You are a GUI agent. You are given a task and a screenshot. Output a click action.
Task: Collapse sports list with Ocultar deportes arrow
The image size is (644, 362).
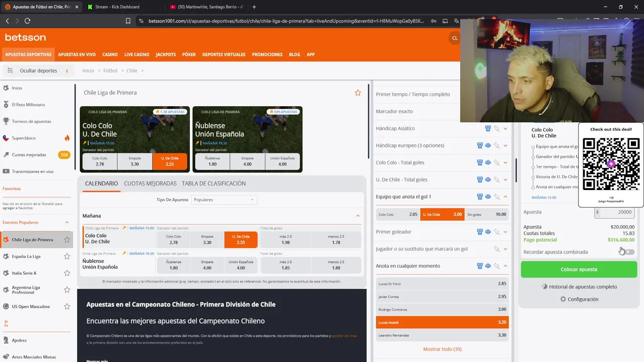point(67,71)
